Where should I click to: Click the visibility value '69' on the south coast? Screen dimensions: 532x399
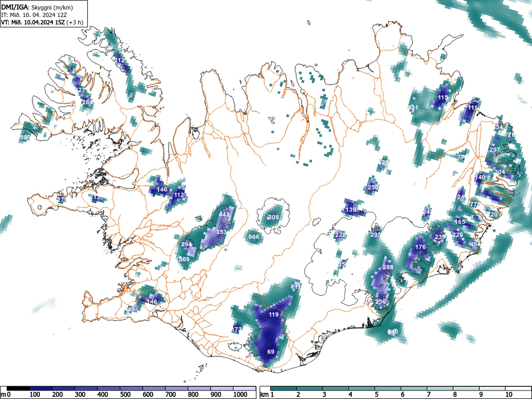tap(271, 352)
